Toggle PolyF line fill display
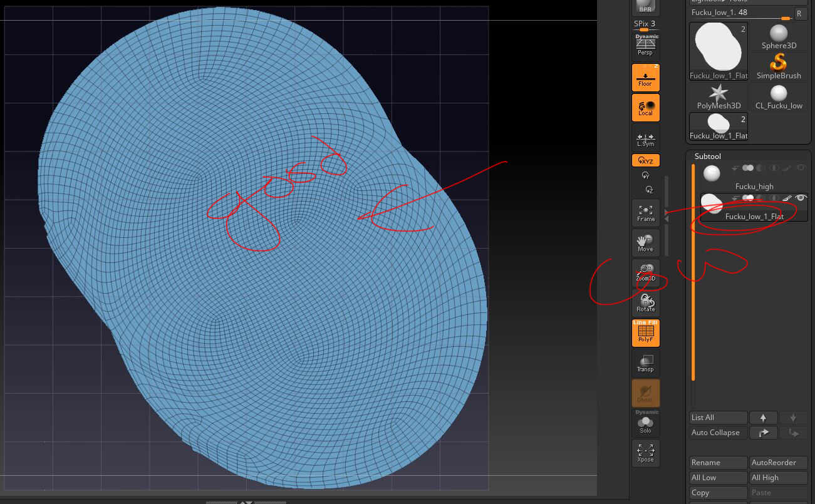Image resolution: width=815 pixels, height=504 pixels. click(x=645, y=333)
